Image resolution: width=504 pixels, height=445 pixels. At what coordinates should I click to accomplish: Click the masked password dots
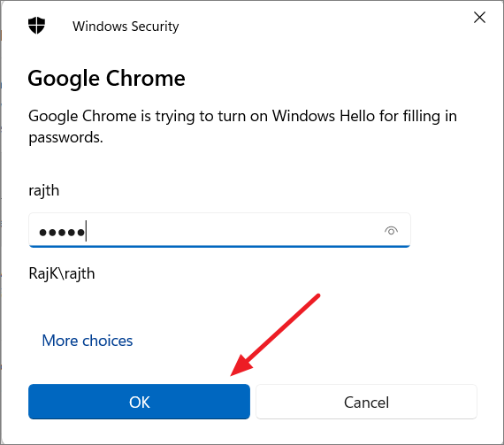(62, 232)
